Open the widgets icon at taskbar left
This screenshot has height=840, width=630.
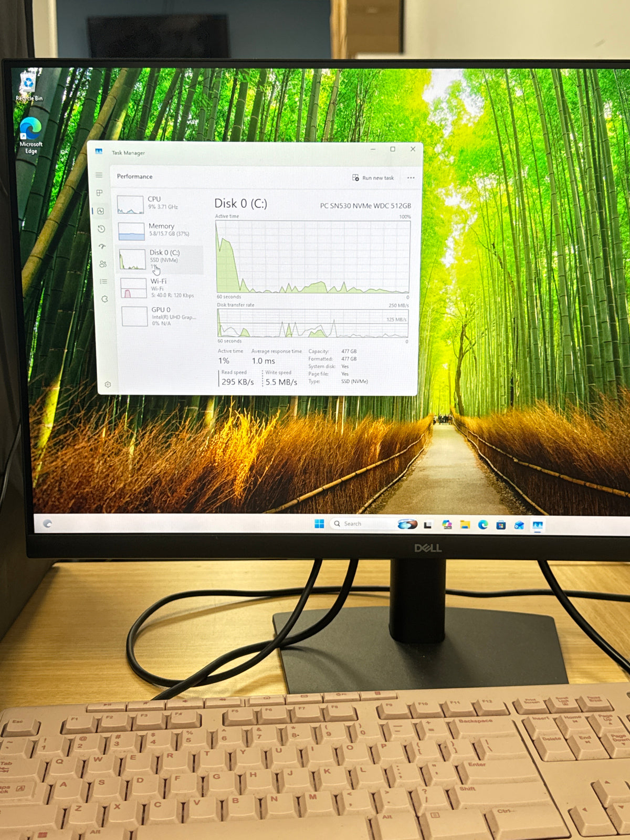(x=47, y=523)
